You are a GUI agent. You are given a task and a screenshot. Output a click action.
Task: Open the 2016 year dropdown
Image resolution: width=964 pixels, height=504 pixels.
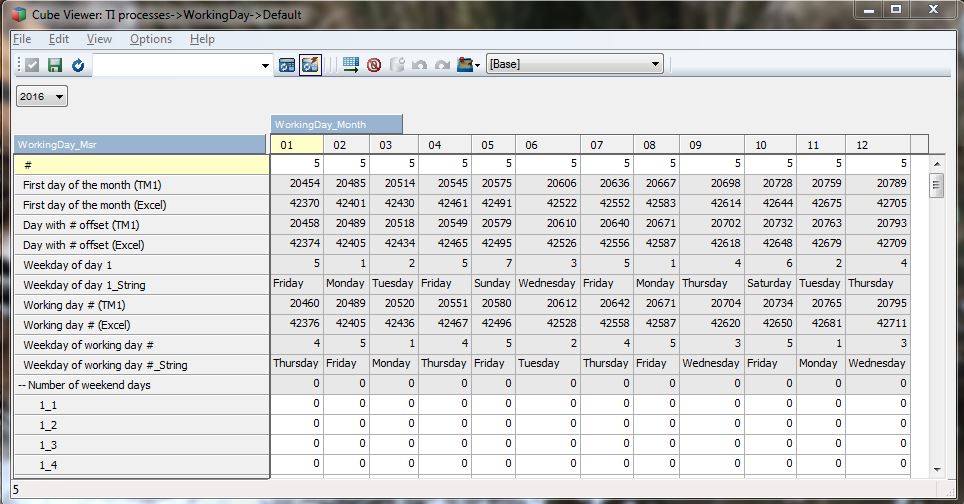(x=42, y=97)
